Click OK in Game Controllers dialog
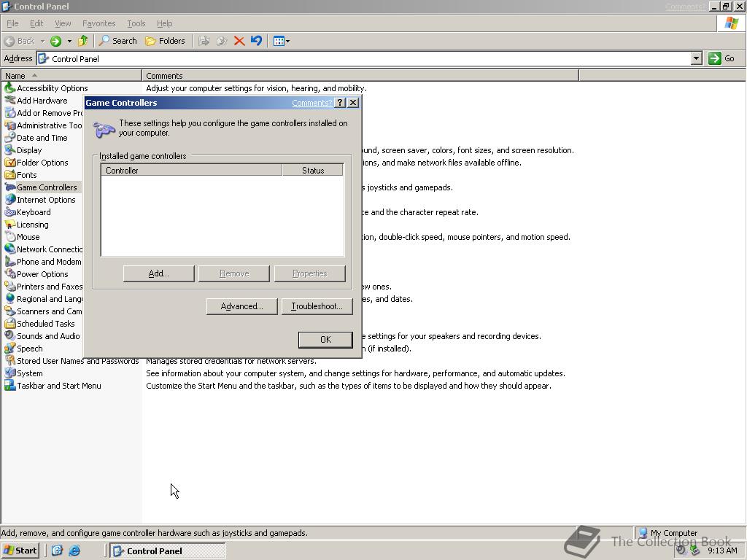Image resolution: width=747 pixels, height=560 pixels. pyautogui.click(x=325, y=340)
